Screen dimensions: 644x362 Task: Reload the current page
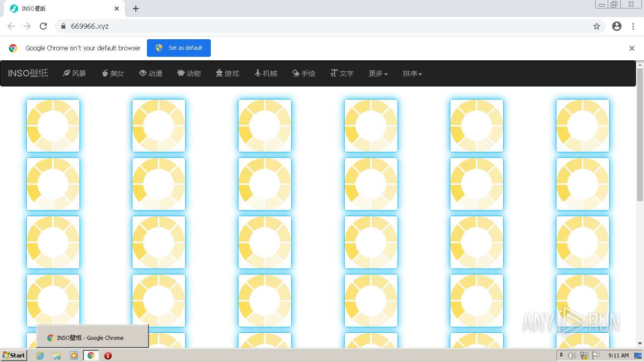tap(43, 26)
